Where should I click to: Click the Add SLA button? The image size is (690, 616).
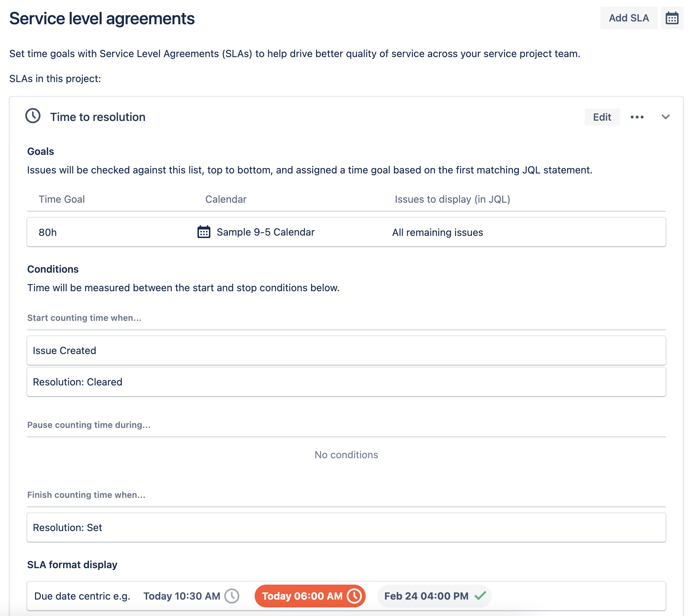point(629,18)
